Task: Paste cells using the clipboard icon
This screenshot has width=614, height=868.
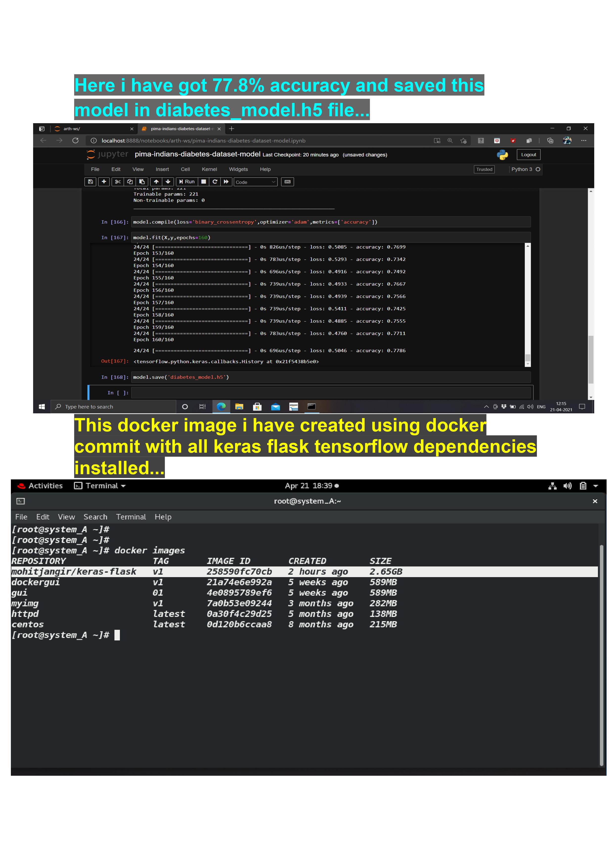Action: (x=142, y=182)
